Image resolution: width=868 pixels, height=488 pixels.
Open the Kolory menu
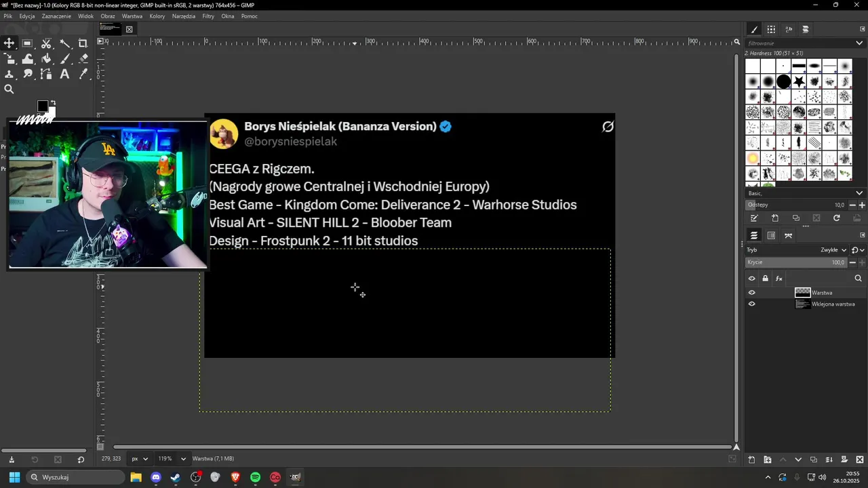pos(157,16)
